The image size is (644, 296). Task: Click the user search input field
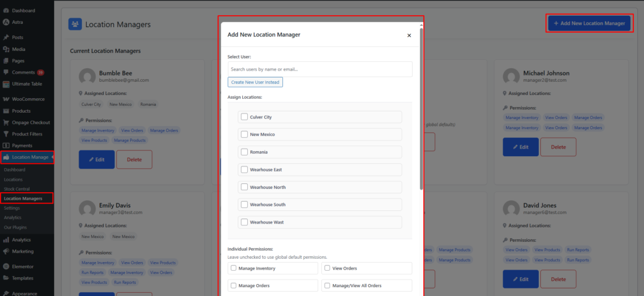pyautogui.click(x=319, y=69)
